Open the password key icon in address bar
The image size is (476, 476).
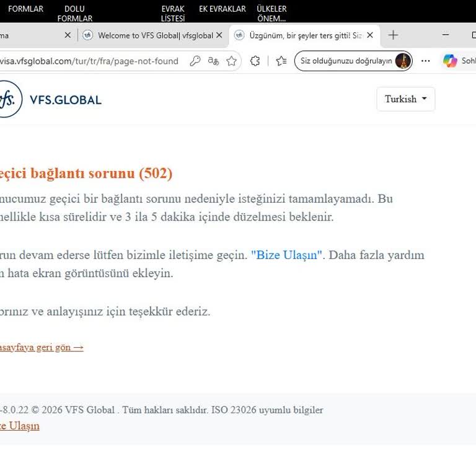(195, 61)
